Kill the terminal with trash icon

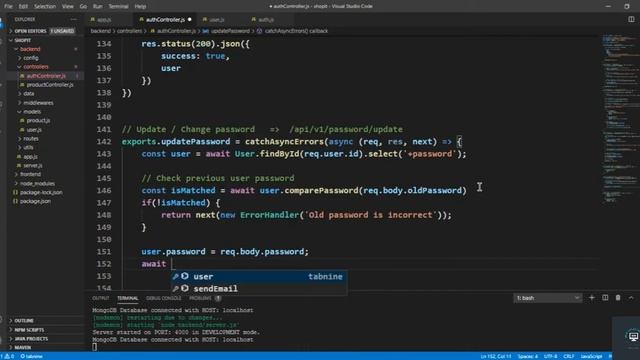[618, 298]
